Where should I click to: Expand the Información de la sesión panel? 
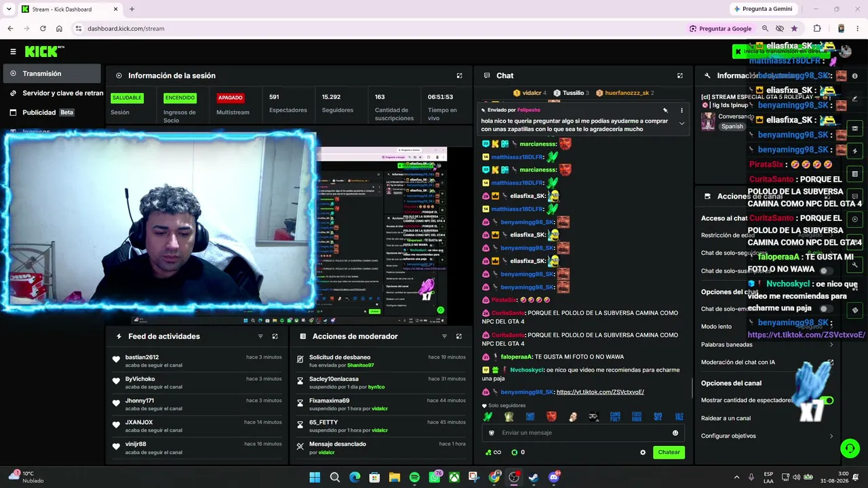[459, 76]
